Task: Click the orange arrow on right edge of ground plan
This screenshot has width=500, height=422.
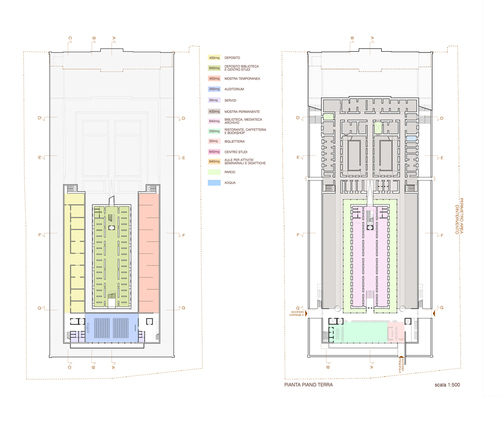Action: tap(434, 313)
